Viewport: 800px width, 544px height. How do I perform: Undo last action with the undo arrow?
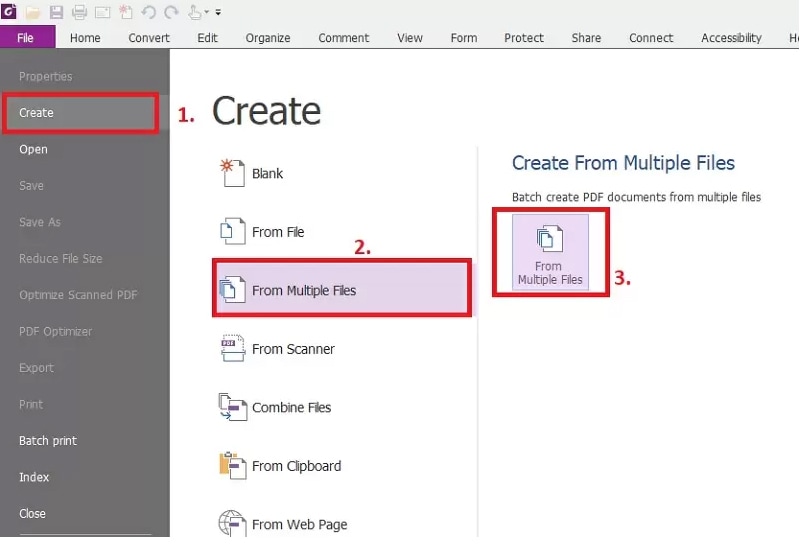coord(148,12)
